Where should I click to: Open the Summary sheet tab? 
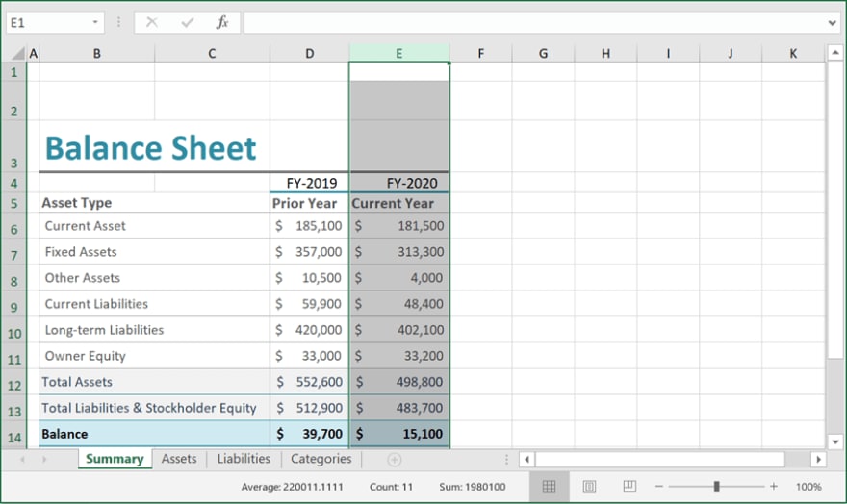115,459
